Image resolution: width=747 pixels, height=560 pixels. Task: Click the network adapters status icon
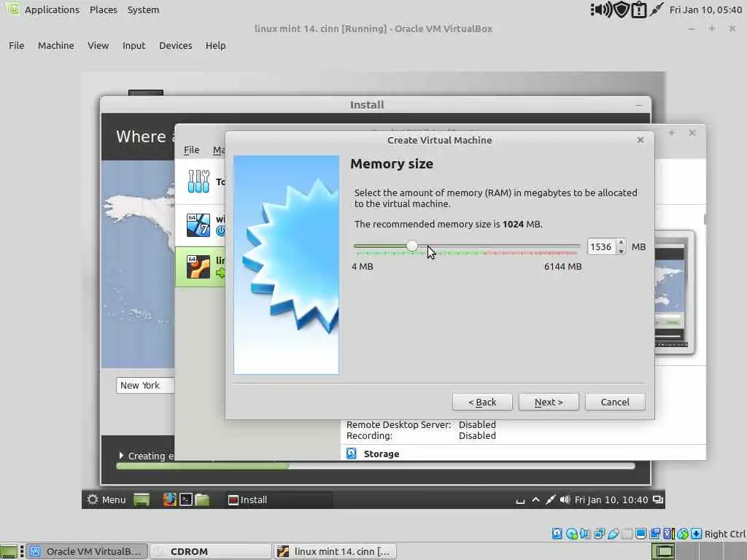pyautogui.click(x=600, y=533)
